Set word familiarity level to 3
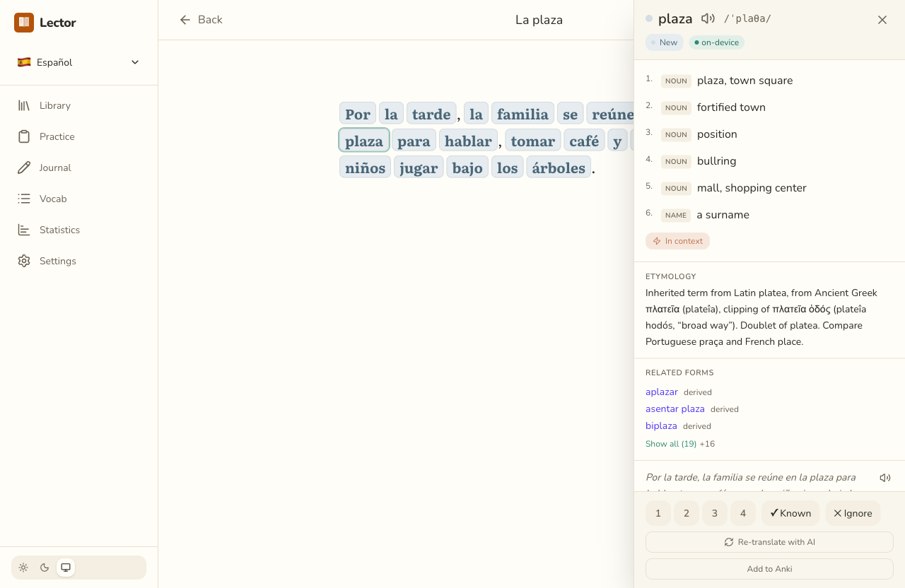Viewport: 905px width, 588px height. [715, 513]
